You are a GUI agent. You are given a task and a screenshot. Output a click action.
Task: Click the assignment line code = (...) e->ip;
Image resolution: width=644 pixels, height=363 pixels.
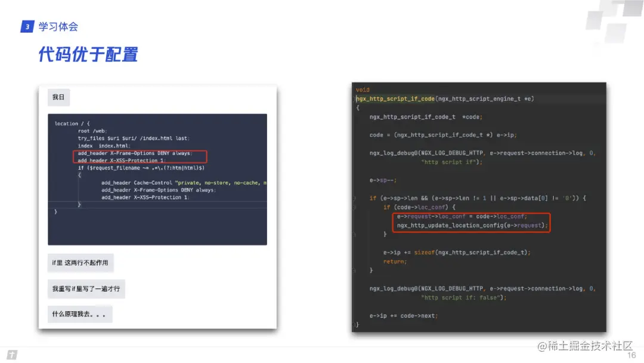point(443,135)
